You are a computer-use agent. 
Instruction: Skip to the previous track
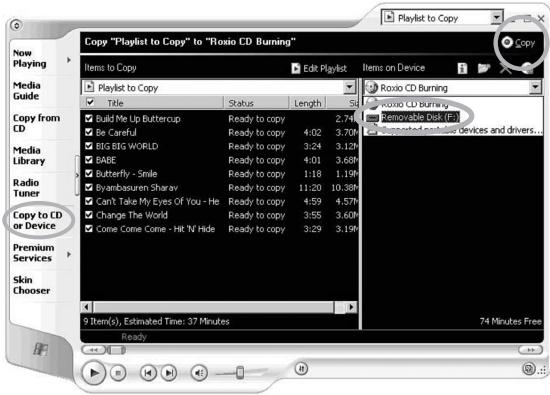click(148, 373)
